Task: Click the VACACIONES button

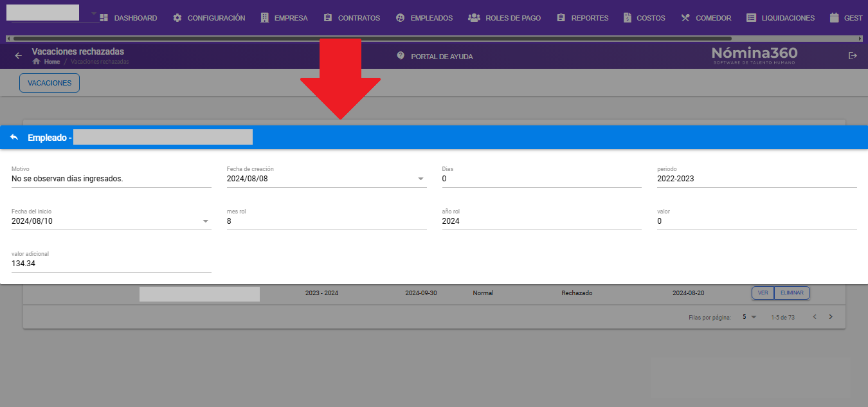Action: 50,83
